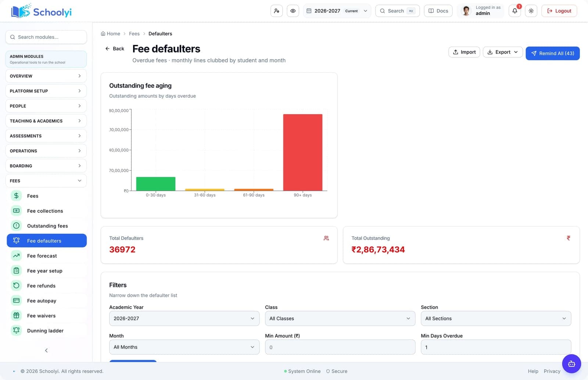Expand the OVERVIEW sidebar section
This screenshot has height=380, width=588.
[46, 76]
